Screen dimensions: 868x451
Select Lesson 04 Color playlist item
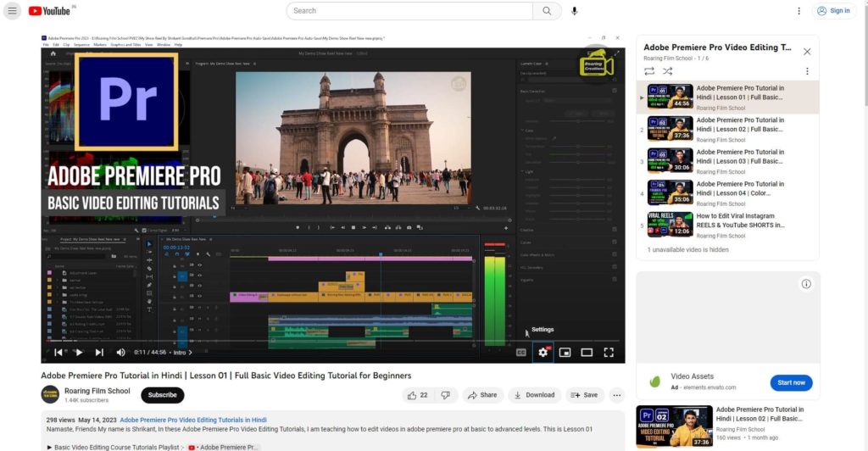point(727,193)
